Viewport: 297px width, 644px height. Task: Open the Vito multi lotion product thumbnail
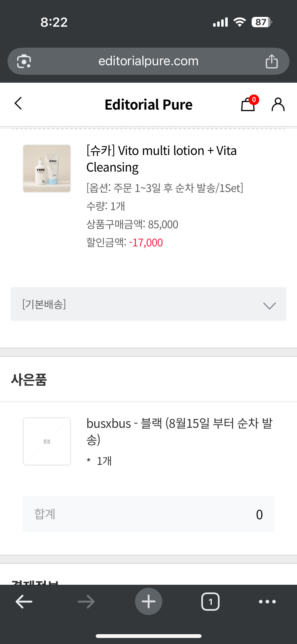(x=47, y=169)
